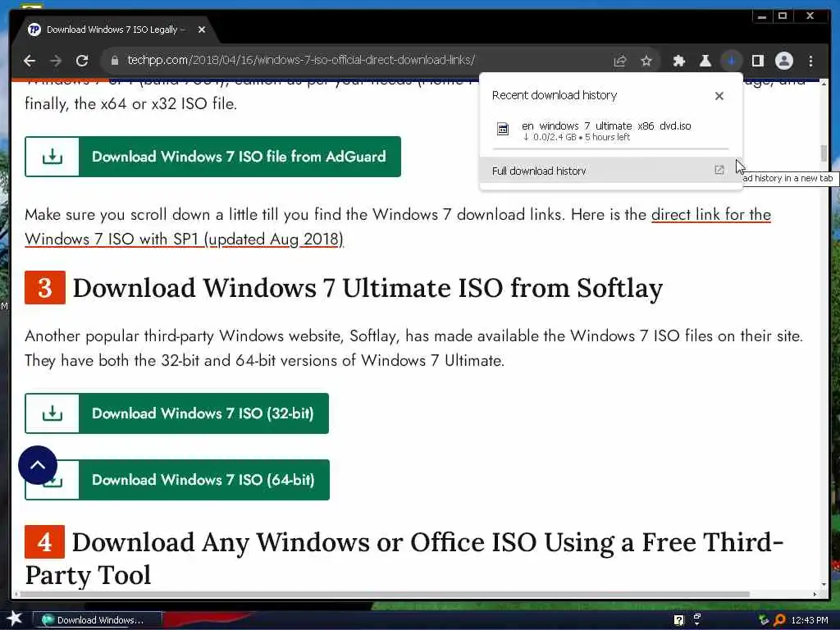840x630 pixels.
Task: Click the magnifier search tray icon
Action: [780, 620]
